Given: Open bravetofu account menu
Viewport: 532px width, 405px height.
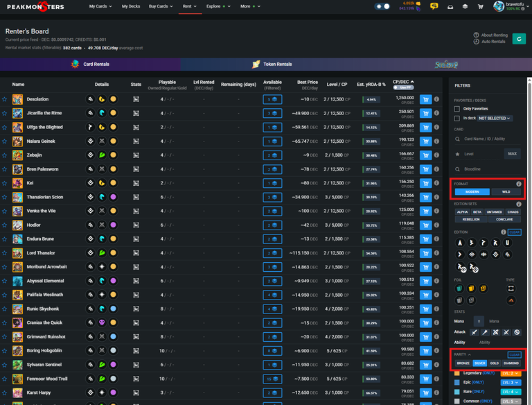Looking at the screenshot, I should 512,6.
